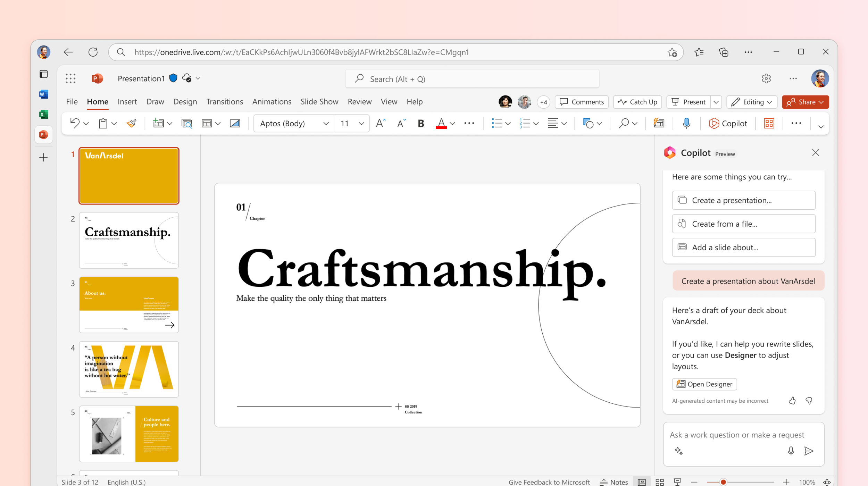The width and height of the screenshot is (868, 486).
Task: Click the Open Designer button
Action: tap(705, 384)
